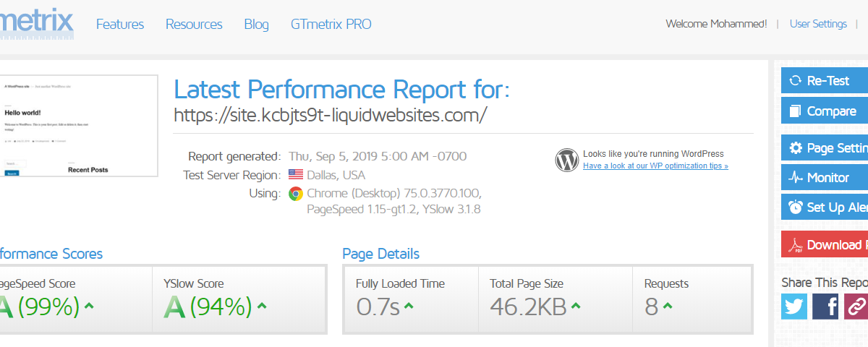Click the report generated date text
Screen dimensions: 868x347
(378, 156)
